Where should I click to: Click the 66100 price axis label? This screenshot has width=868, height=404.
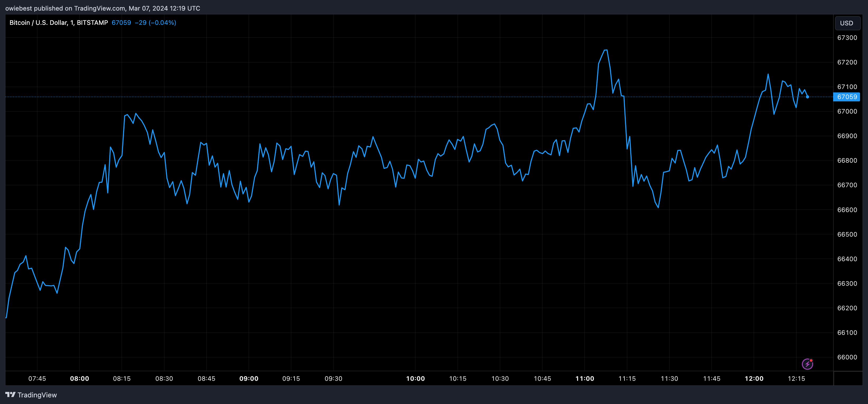(x=847, y=333)
